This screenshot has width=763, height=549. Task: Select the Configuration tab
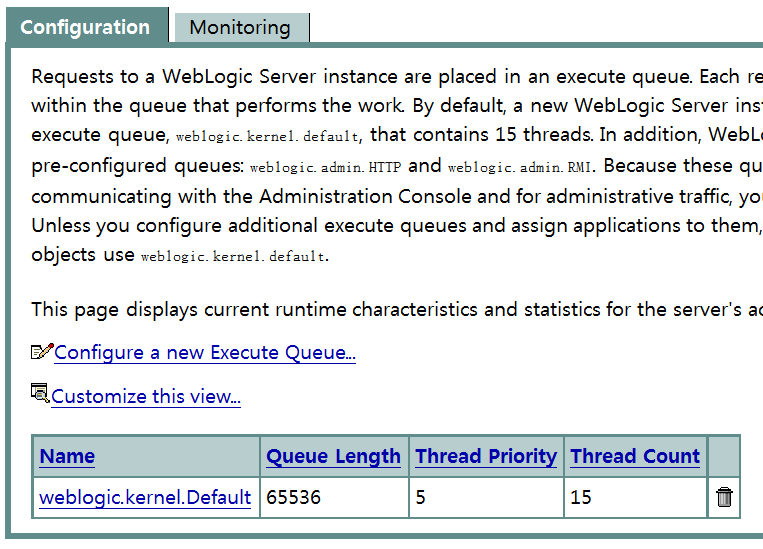pyautogui.click(x=86, y=26)
